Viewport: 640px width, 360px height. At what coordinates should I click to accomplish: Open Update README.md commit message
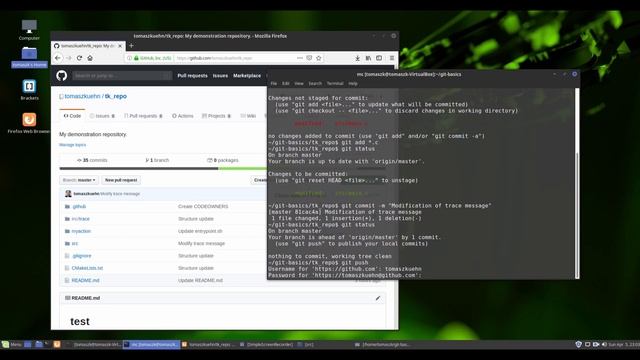pos(200,280)
